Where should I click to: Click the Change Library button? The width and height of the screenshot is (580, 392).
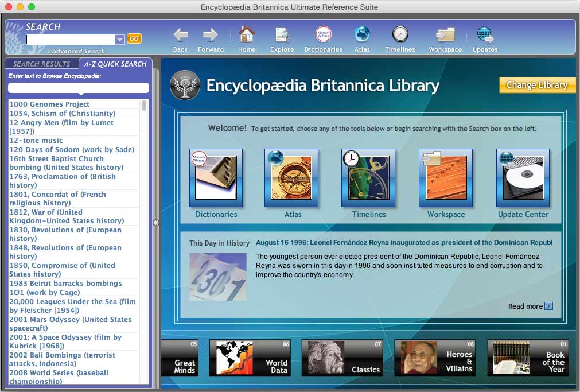tap(537, 85)
